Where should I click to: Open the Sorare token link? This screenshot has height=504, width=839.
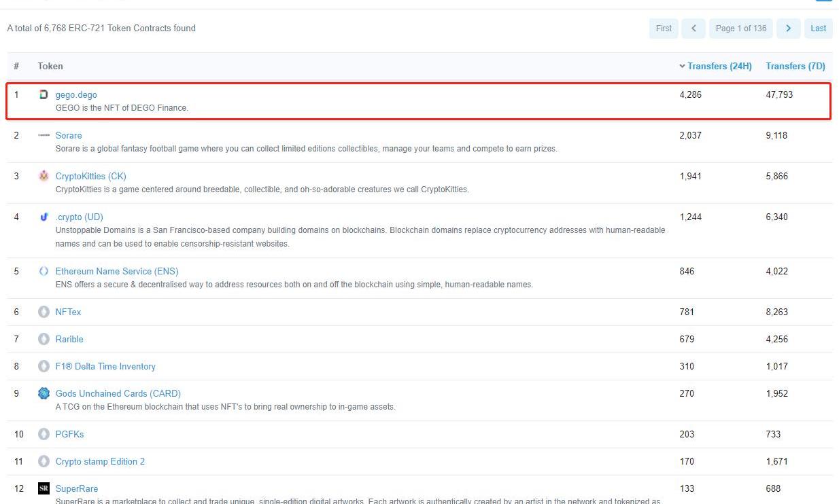(x=69, y=136)
